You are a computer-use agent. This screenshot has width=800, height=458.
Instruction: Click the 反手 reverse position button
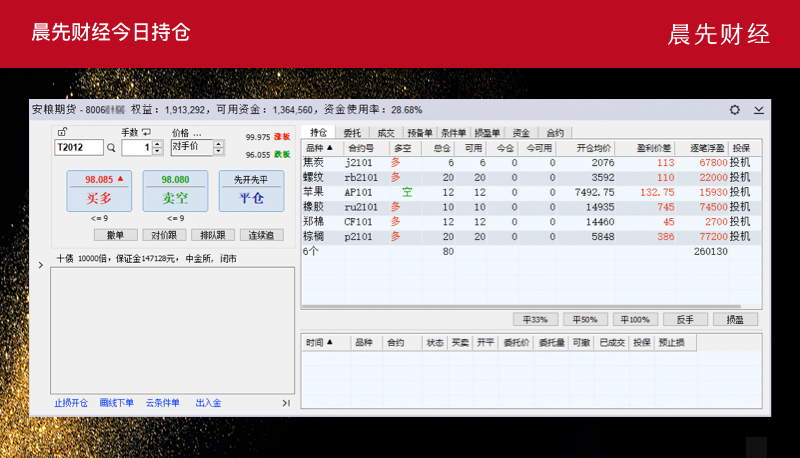pos(685,319)
